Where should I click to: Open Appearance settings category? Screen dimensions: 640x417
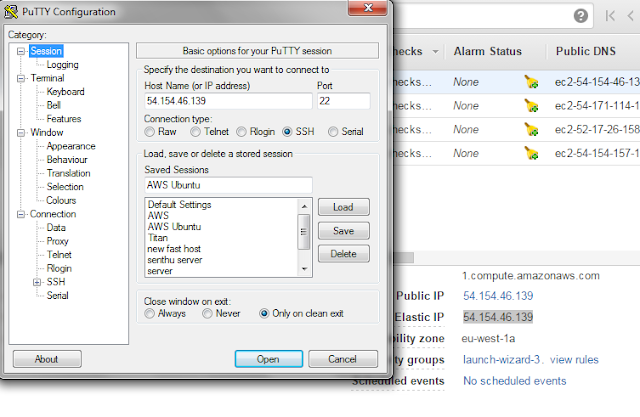point(71,146)
